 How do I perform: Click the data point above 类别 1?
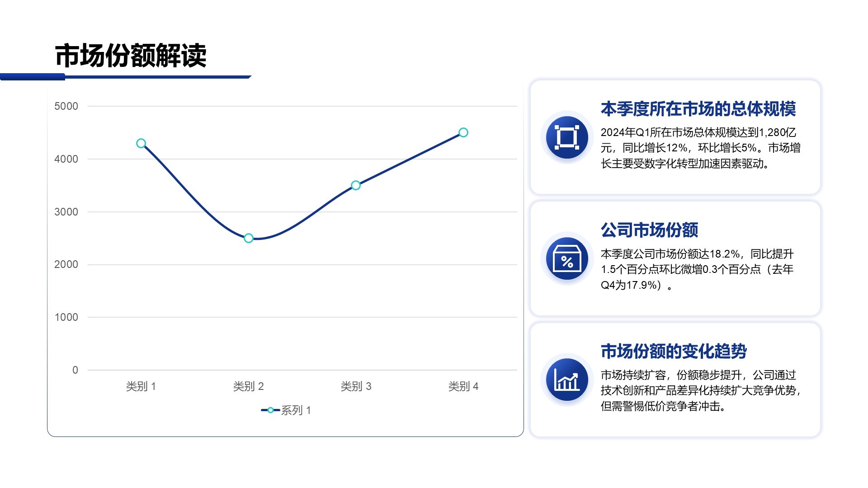(141, 143)
